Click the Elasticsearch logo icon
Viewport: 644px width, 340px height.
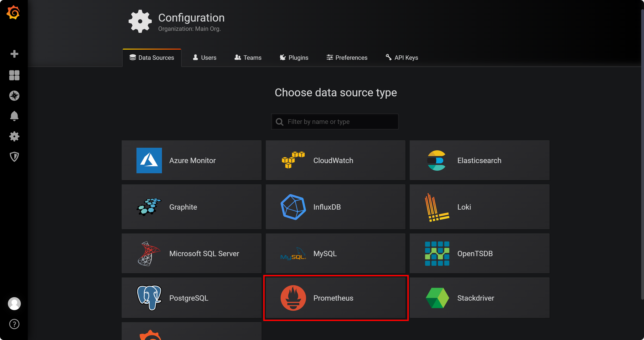tap(437, 161)
